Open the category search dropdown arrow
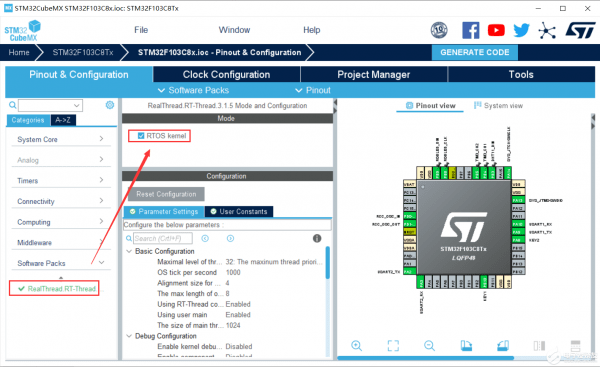The height and width of the screenshot is (367, 600). (x=77, y=105)
